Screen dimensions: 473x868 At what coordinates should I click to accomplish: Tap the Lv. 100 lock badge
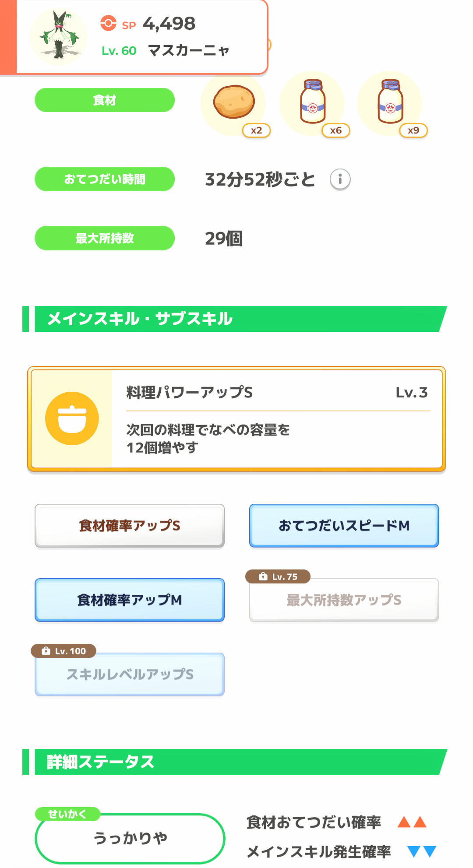(64, 651)
